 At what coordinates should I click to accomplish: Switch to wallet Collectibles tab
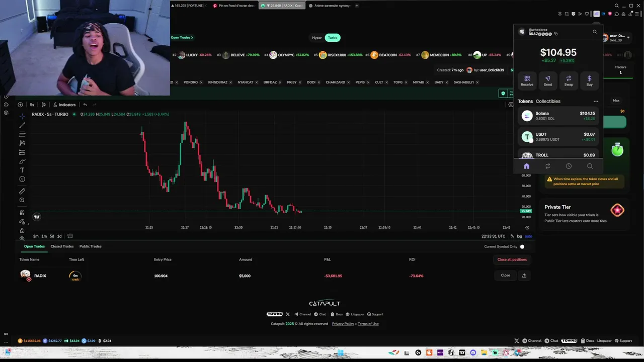[548, 101]
